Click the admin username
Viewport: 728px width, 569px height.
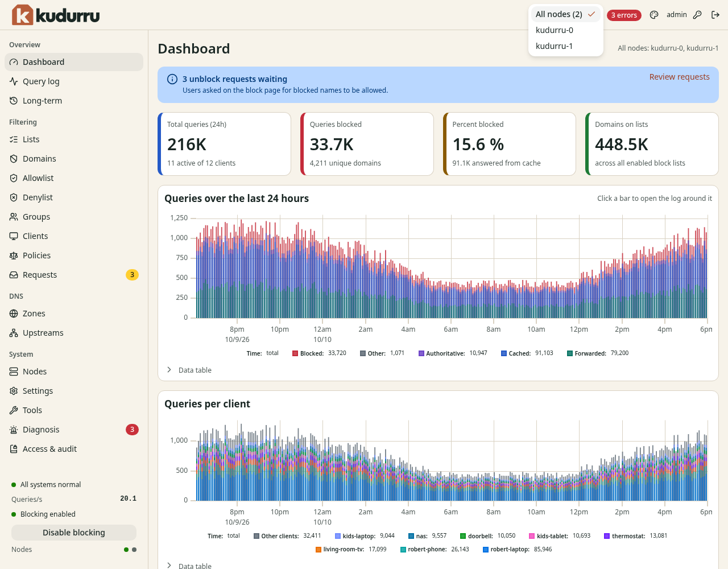[x=677, y=15]
